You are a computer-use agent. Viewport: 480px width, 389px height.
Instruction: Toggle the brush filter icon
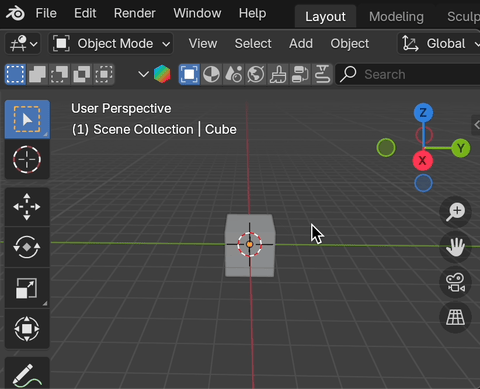click(x=278, y=74)
